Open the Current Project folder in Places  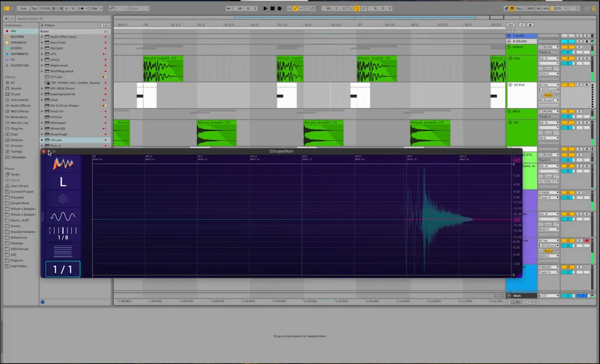click(x=21, y=192)
